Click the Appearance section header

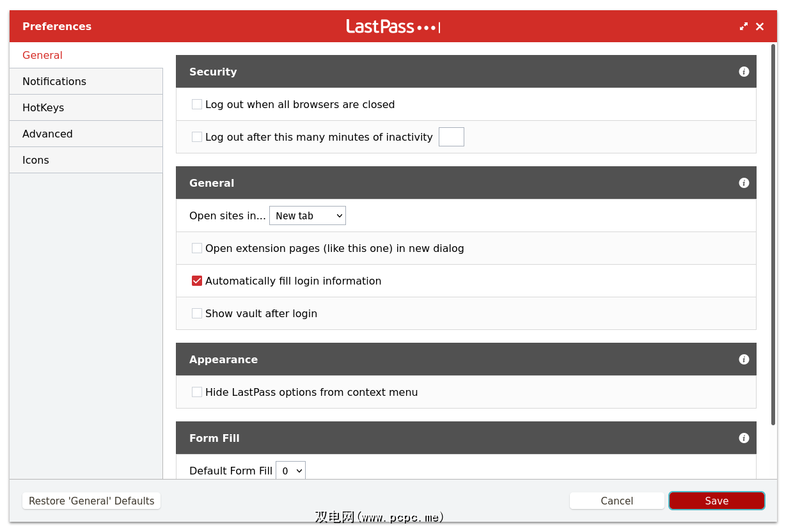(x=466, y=359)
